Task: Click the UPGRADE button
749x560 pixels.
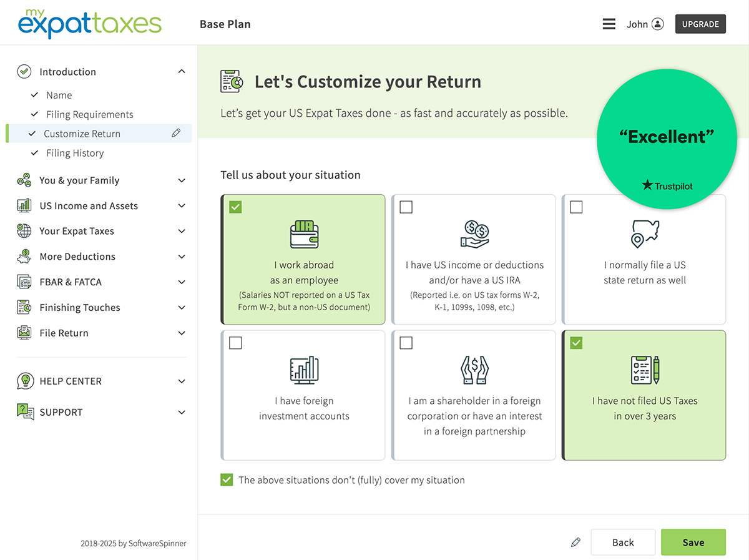Action: [700, 24]
